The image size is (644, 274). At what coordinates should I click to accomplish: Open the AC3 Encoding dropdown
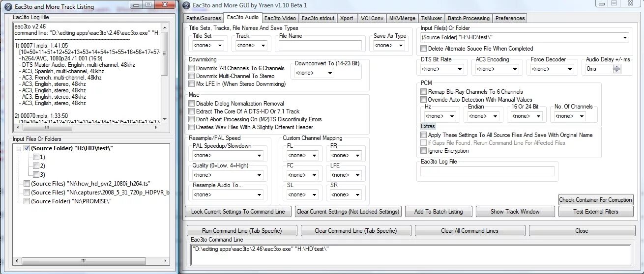497,69
